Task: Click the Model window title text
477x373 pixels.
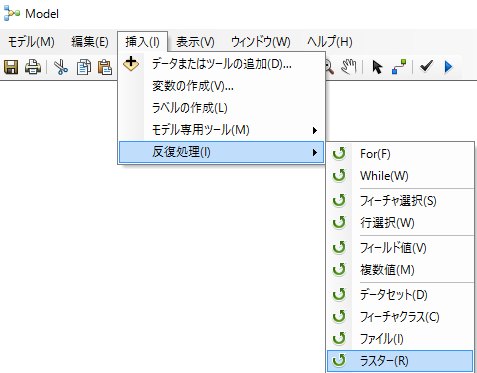Action: (x=42, y=14)
